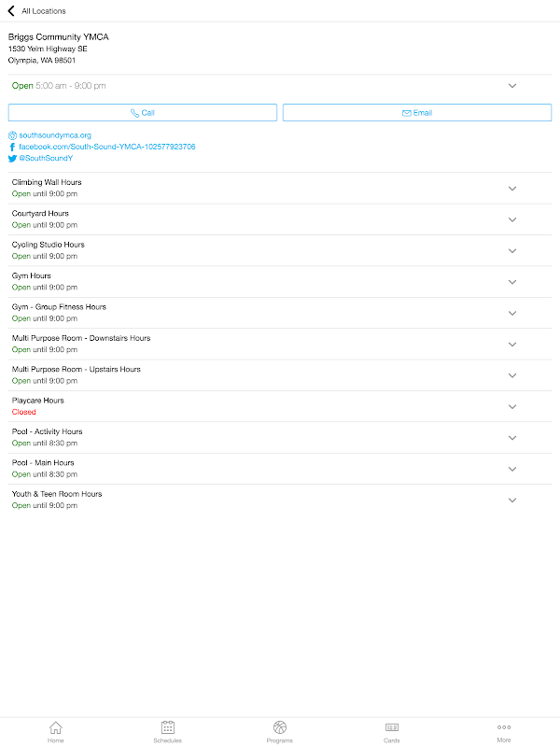Select the 'Courtyard Hours' row title
The width and height of the screenshot is (560, 747).
(x=40, y=214)
